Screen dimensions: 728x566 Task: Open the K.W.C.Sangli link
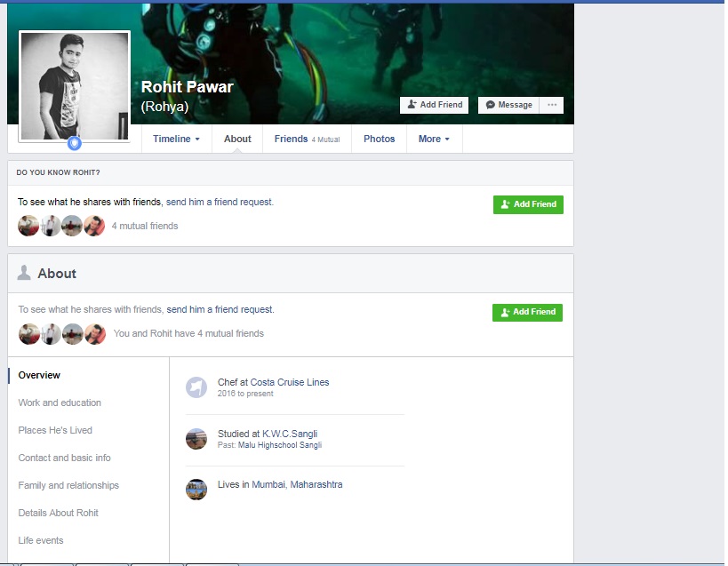(290, 434)
